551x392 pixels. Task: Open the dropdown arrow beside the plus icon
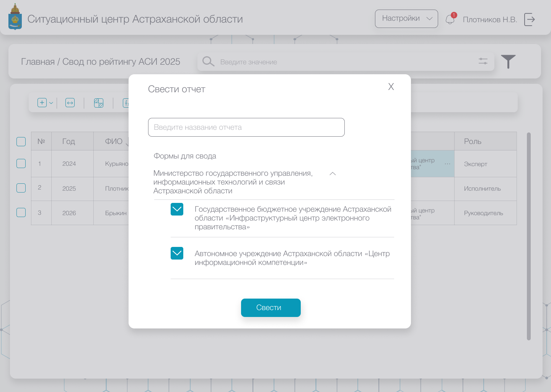tap(51, 103)
